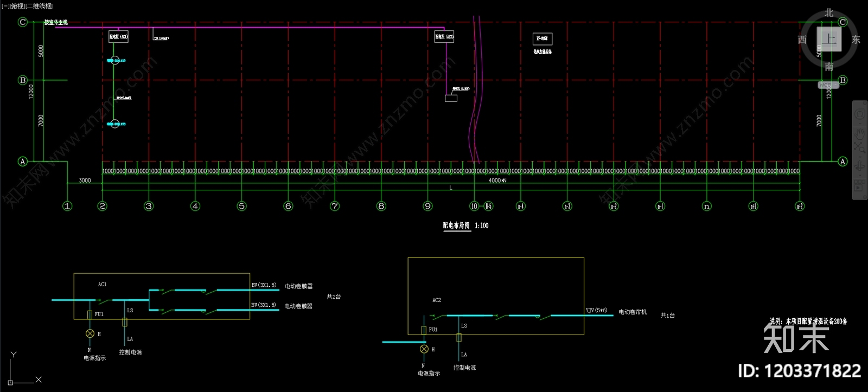The image size is (868, 392).
Task: Open the full navigation wheel tool
Action: (x=860, y=114)
